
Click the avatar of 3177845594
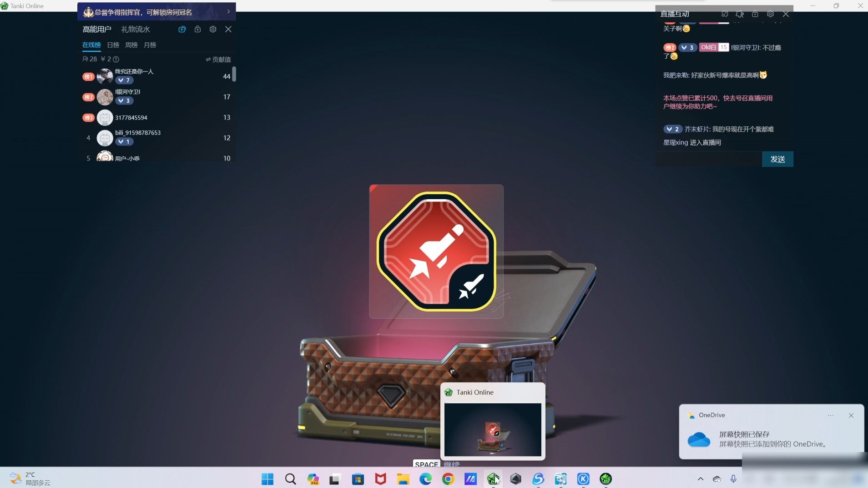coord(105,117)
